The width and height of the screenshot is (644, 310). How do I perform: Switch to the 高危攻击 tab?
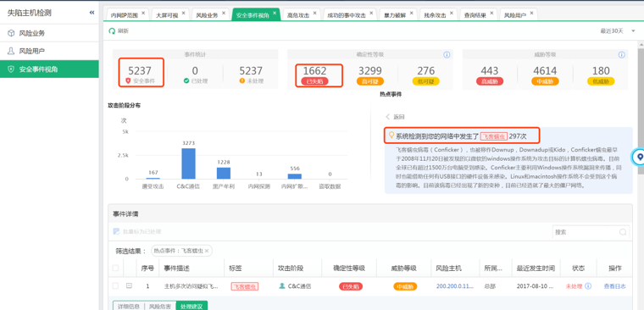coord(298,14)
